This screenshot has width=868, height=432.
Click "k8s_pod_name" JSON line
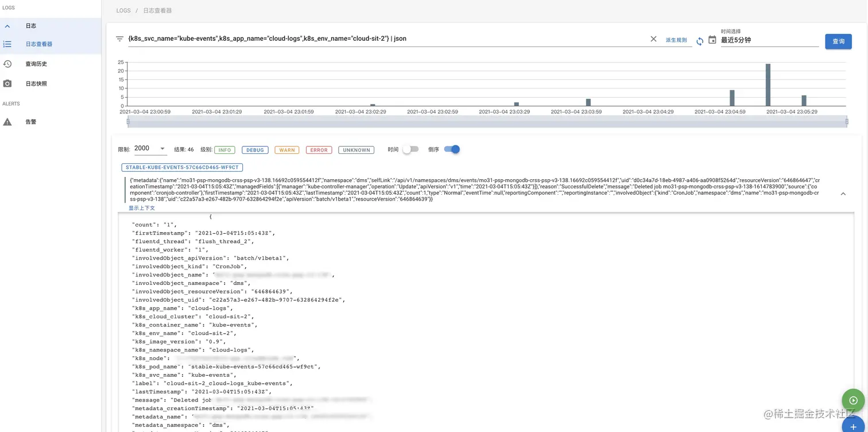pos(226,367)
